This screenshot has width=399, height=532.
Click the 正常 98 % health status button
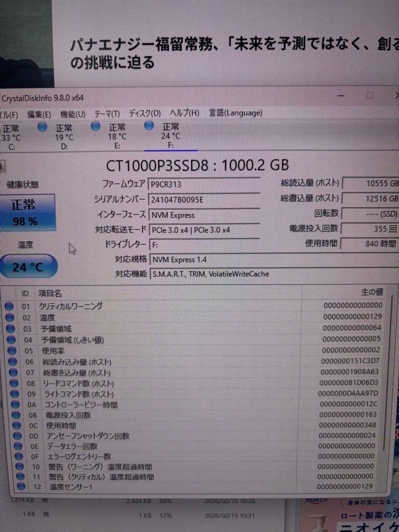click(28, 213)
